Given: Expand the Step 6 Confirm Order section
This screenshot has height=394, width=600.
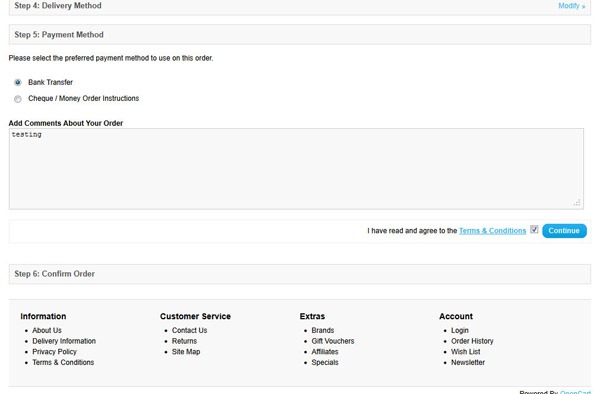Looking at the screenshot, I should click(x=300, y=274).
